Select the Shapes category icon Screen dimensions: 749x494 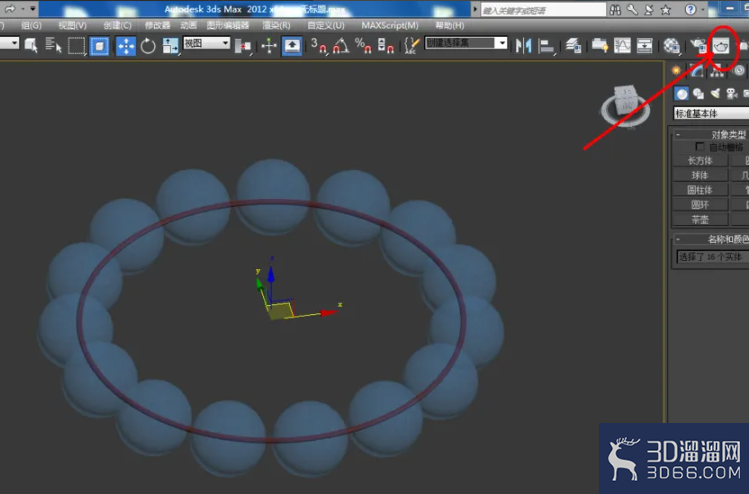coord(698,94)
